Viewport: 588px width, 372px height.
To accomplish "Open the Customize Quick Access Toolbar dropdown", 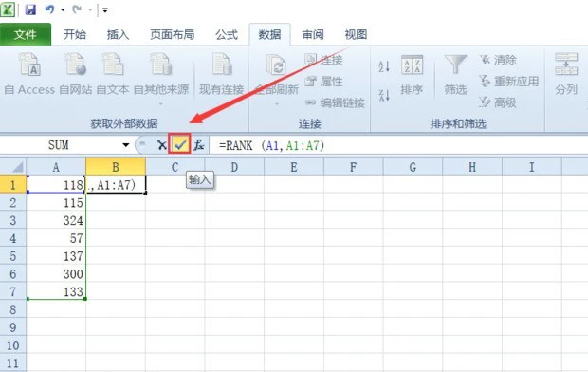I will tap(105, 10).
